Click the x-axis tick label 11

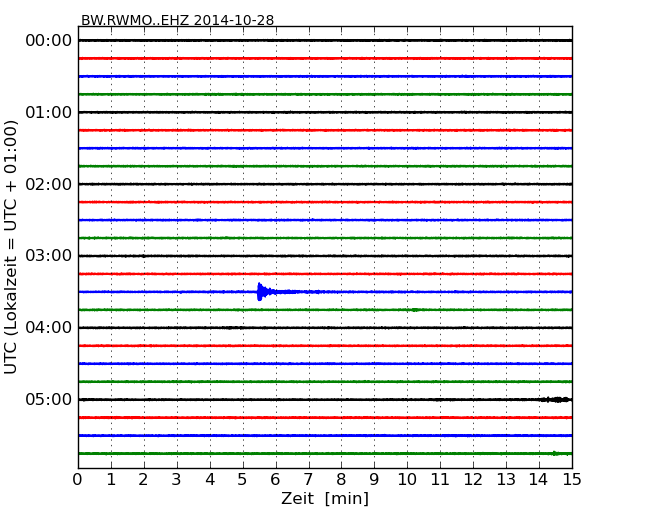click(440, 480)
